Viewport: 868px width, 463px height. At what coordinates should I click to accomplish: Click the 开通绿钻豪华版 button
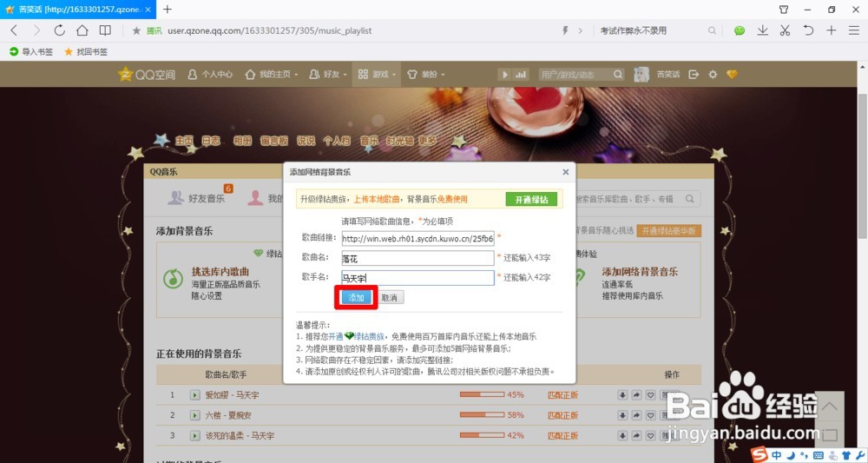pos(668,230)
